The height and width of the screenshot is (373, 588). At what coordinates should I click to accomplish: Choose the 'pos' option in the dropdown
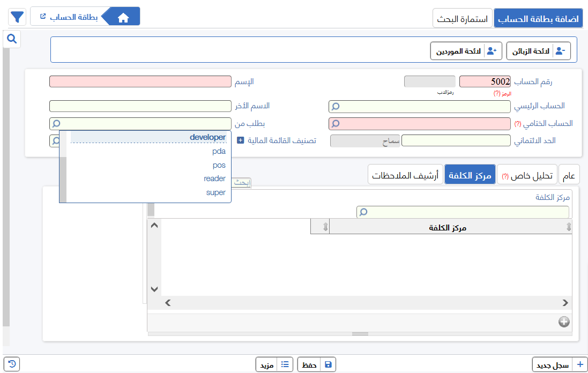coord(218,165)
